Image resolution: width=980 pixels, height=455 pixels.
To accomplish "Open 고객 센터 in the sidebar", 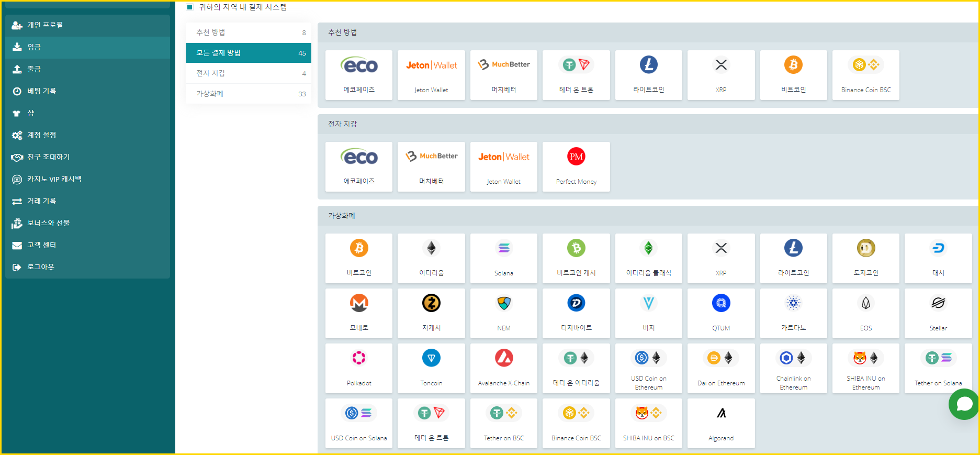I will (x=87, y=245).
